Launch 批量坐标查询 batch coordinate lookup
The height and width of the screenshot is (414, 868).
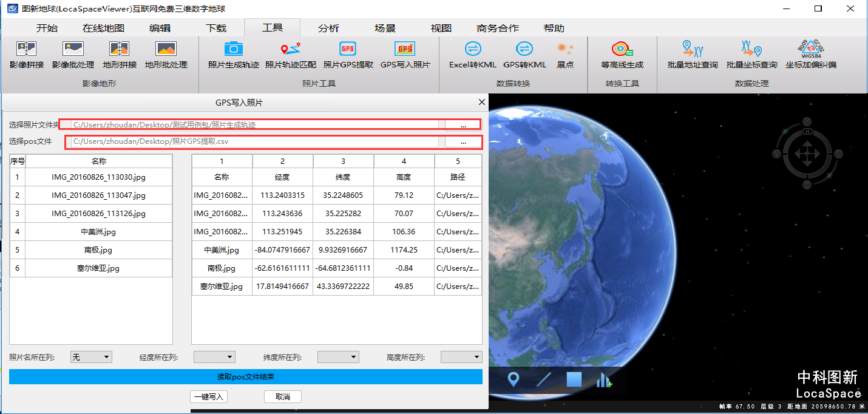(751, 55)
